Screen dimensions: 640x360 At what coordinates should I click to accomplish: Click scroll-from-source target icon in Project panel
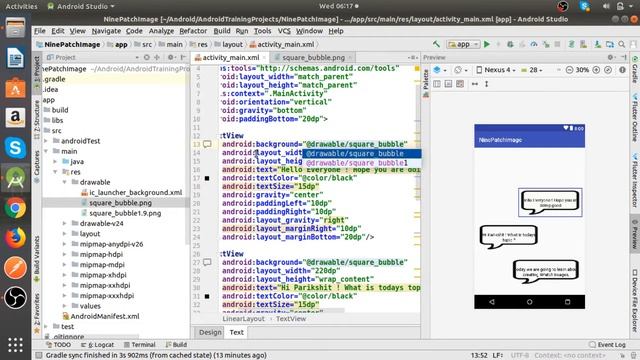pyautogui.click(x=147, y=58)
